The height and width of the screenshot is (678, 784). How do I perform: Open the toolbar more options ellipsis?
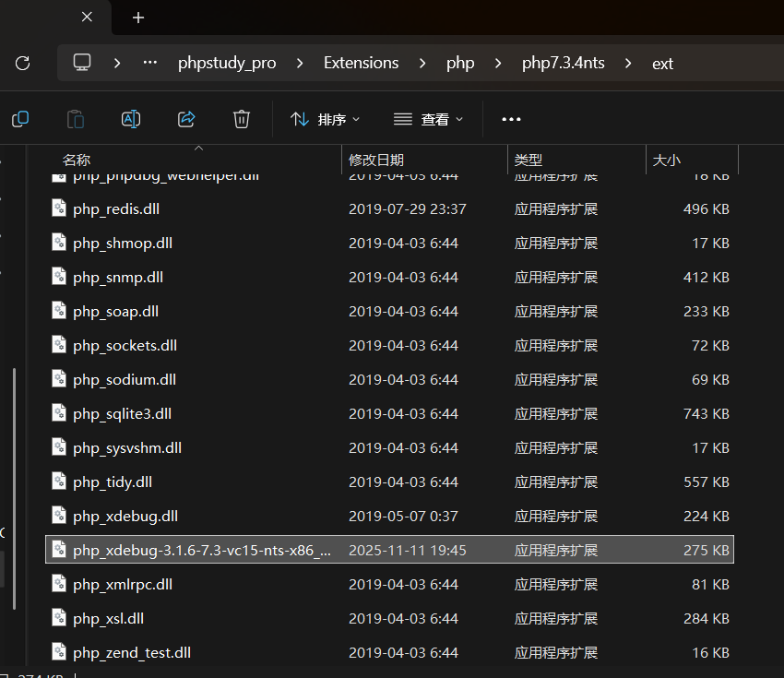(x=511, y=119)
